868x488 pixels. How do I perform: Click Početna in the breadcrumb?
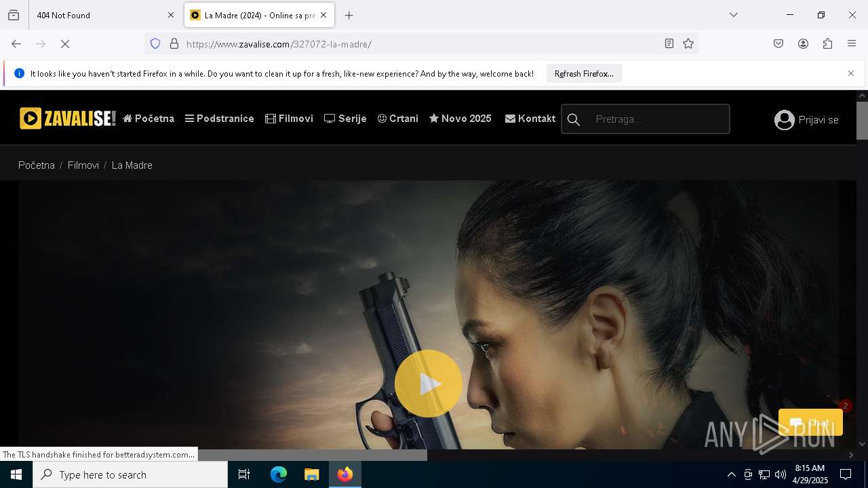tap(37, 165)
